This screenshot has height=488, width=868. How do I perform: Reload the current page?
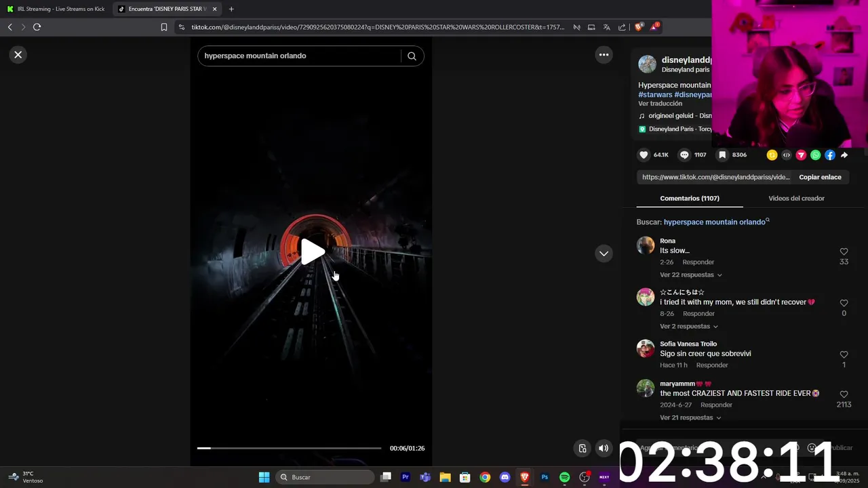pos(37,27)
